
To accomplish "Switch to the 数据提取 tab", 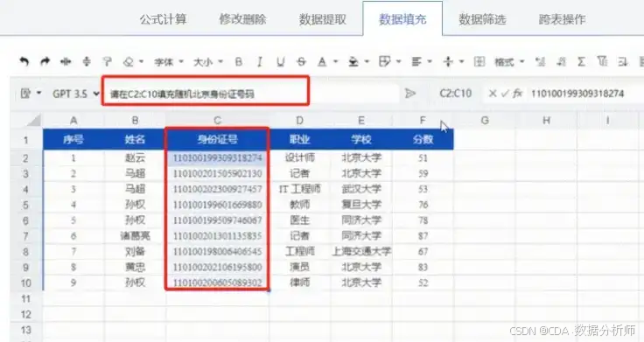I will 323,19.
